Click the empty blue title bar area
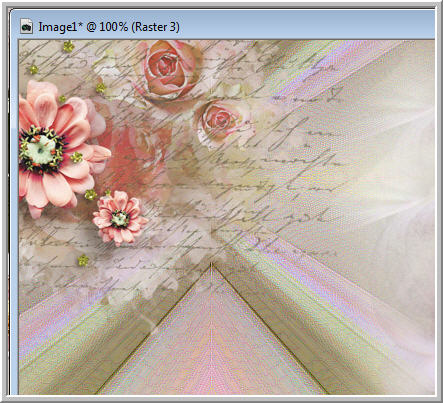The height and width of the screenshot is (403, 443). (307, 26)
